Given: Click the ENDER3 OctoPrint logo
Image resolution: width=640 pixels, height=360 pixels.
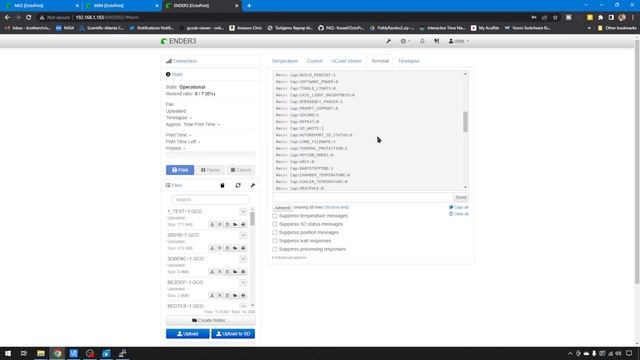Looking at the screenshot, I should (x=178, y=41).
